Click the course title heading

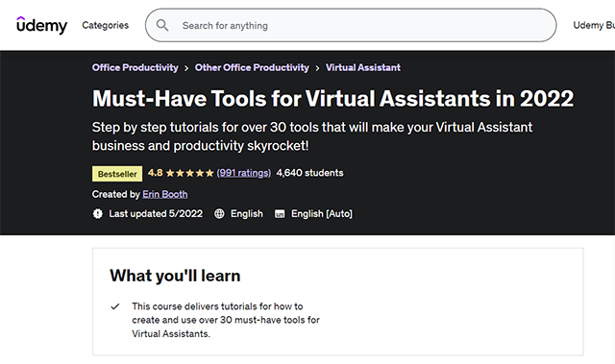tap(333, 98)
